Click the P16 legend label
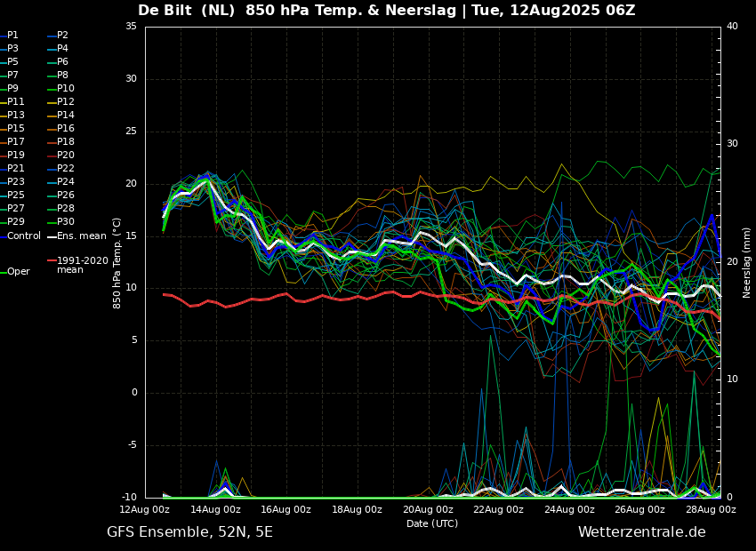The height and width of the screenshot is (551, 756). pos(66,129)
